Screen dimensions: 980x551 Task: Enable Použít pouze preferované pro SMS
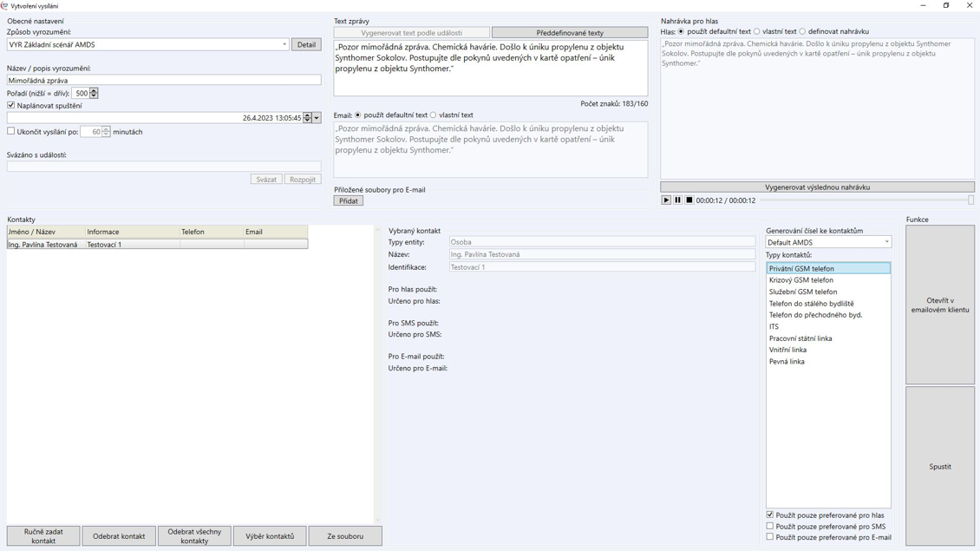(769, 526)
